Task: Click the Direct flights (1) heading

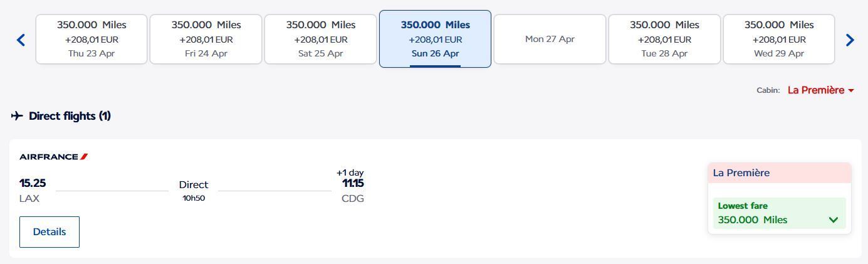Action: tap(70, 116)
